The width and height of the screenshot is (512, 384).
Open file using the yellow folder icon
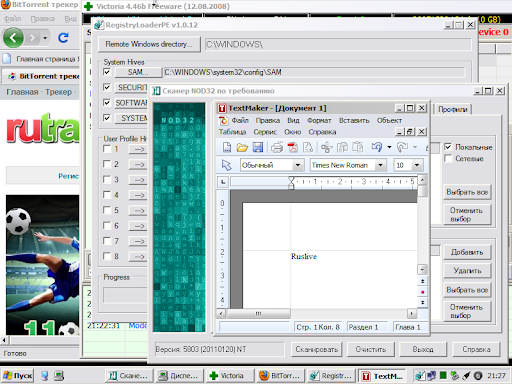click(242, 147)
